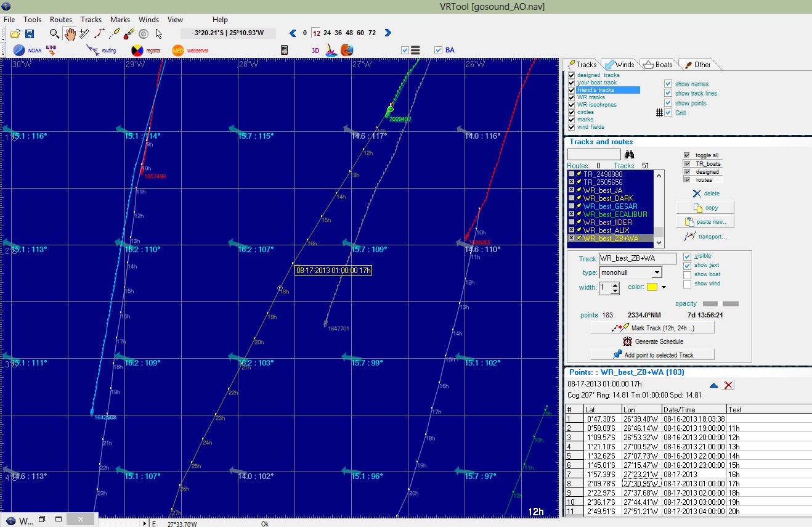
Task: Click the sailboat icon in toolbar
Action: tap(331, 50)
